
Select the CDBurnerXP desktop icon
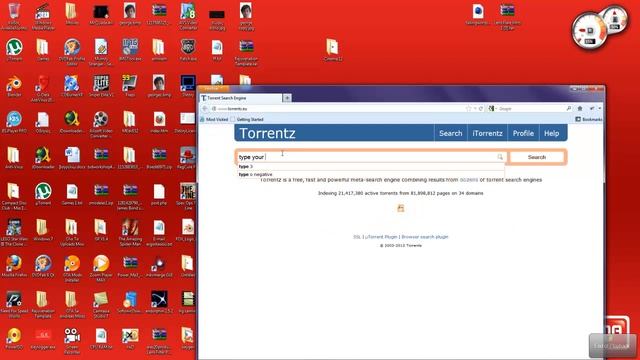(72, 87)
